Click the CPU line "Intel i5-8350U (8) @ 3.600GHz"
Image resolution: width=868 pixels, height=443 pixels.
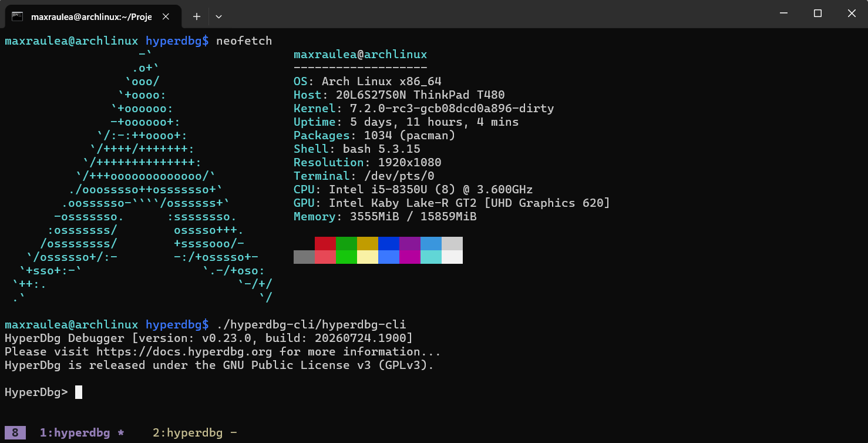pos(431,190)
